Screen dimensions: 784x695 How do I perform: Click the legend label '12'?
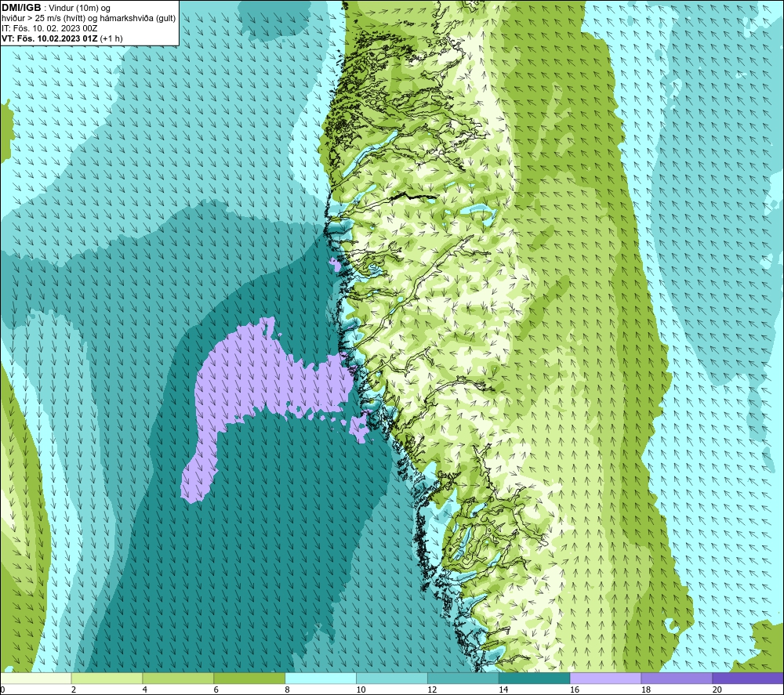tap(432, 690)
